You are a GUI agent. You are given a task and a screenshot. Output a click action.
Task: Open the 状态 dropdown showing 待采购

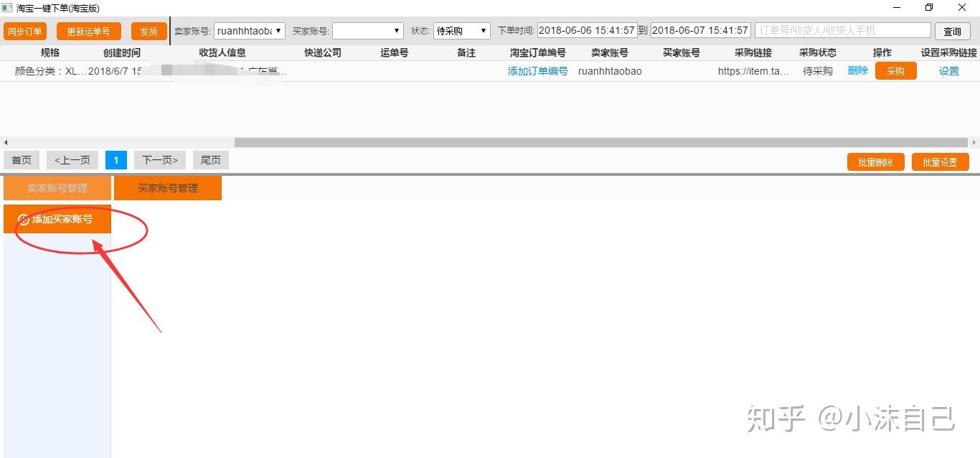462,31
